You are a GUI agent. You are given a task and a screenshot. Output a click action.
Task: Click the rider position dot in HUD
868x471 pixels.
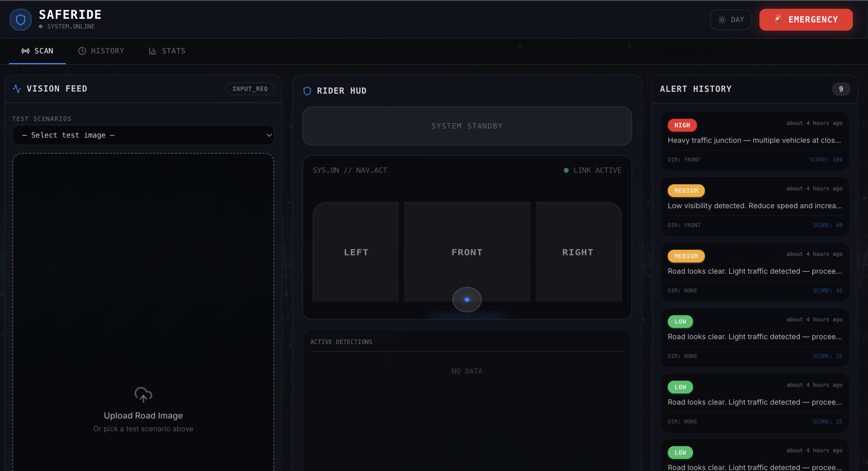point(467,300)
